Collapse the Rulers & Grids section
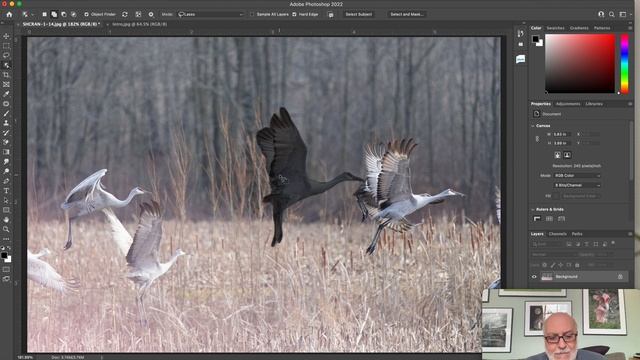 point(533,209)
